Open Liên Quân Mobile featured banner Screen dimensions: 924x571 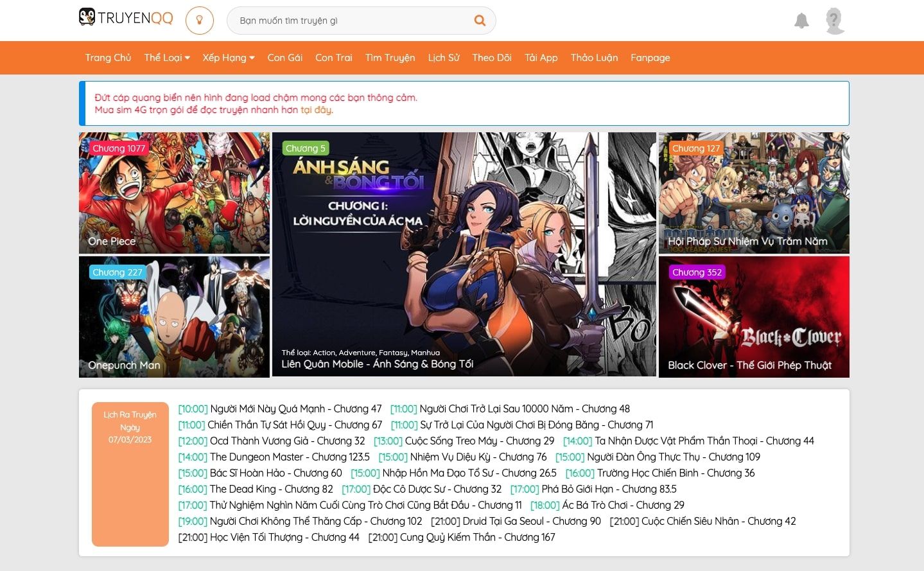point(464,254)
